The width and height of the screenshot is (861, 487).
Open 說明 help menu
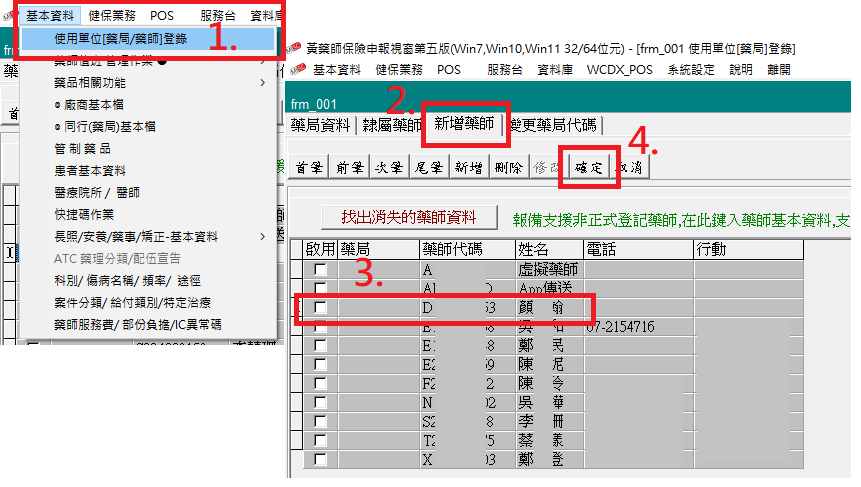(741, 70)
